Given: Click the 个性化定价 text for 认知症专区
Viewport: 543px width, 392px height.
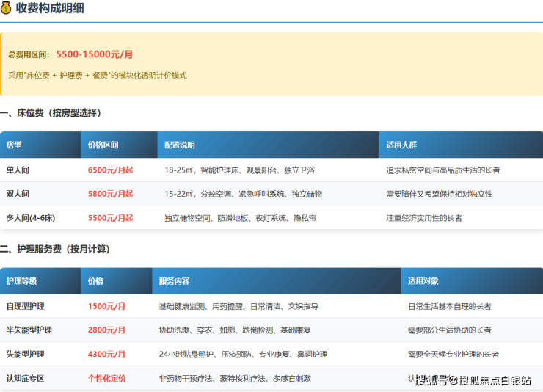Looking at the screenshot, I should (x=106, y=379).
